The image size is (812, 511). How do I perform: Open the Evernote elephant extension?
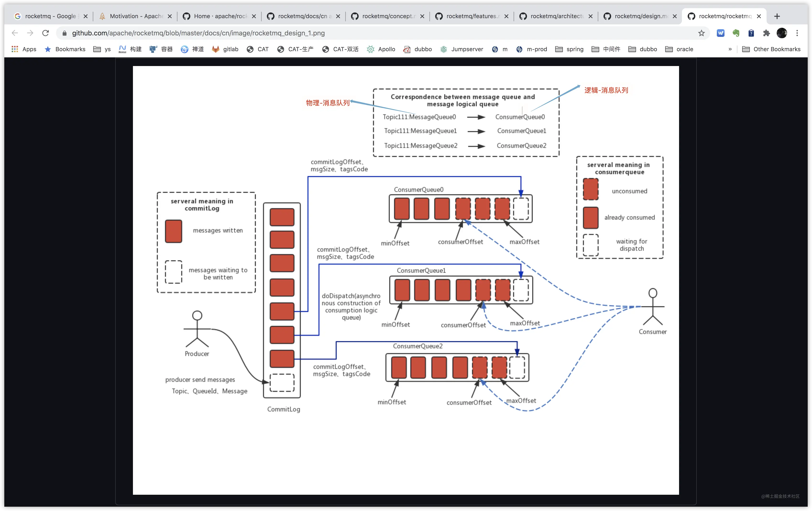click(x=736, y=33)
